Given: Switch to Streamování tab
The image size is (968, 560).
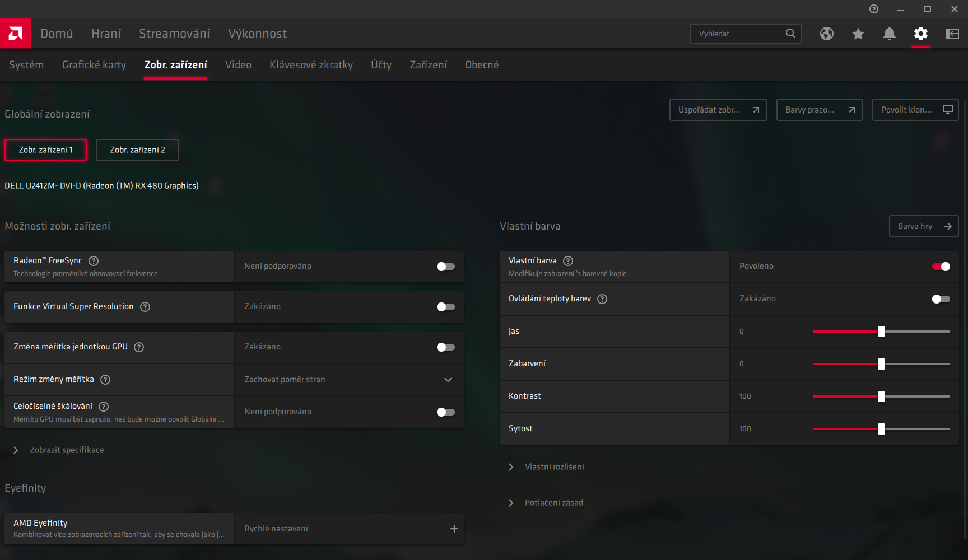Looking at the screenshot, I should coord(174,34).
